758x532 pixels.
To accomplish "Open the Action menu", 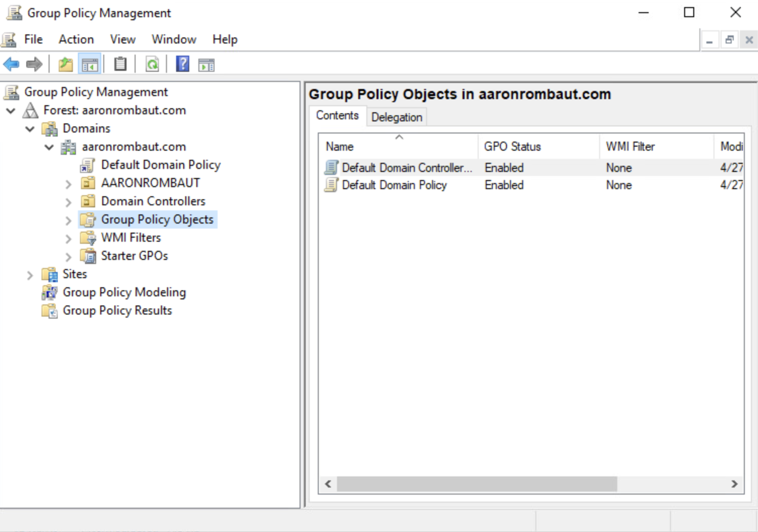I will click(x=75, y=39).
